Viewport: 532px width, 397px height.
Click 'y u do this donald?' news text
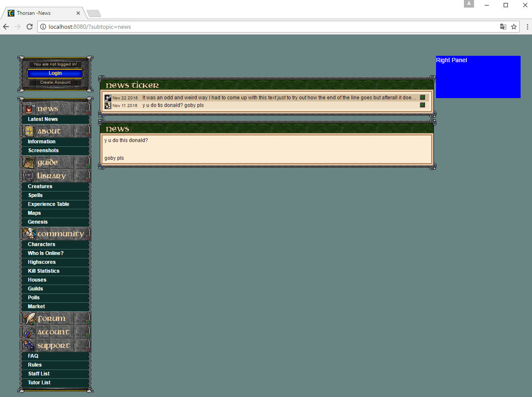click(x=126, y=140)
